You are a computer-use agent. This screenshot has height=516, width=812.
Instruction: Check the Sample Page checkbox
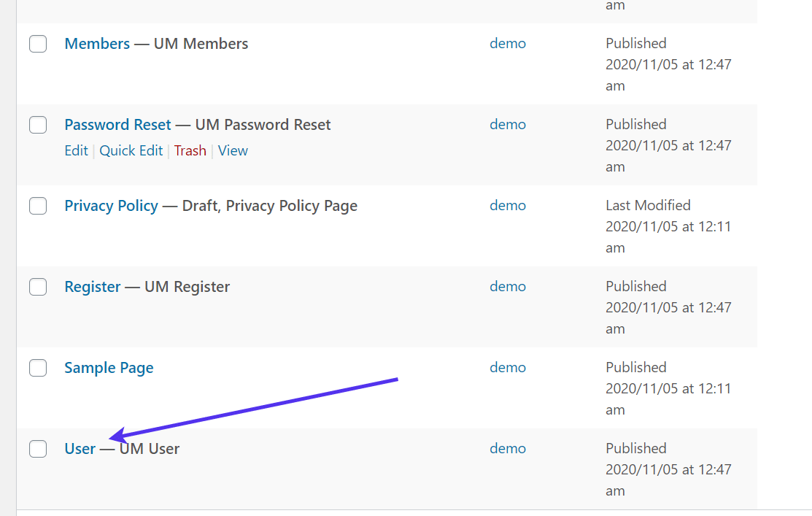[x=38, y=368]
